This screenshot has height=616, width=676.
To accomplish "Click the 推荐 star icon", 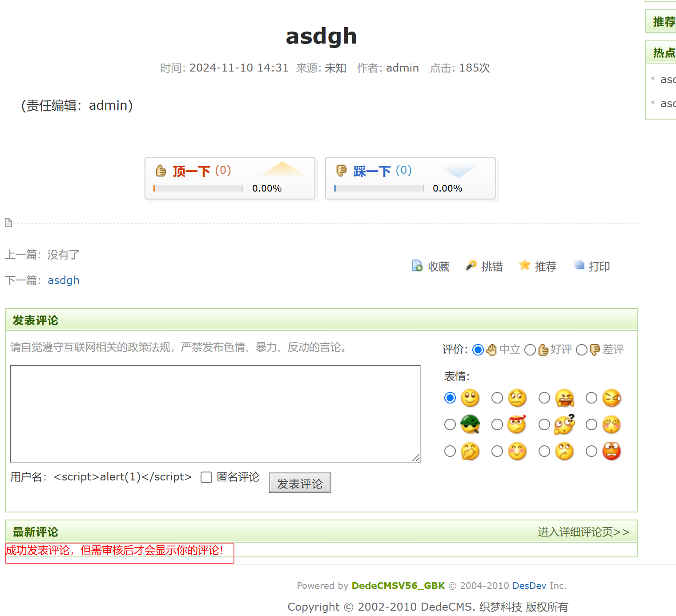I will [x=525, y=265].
